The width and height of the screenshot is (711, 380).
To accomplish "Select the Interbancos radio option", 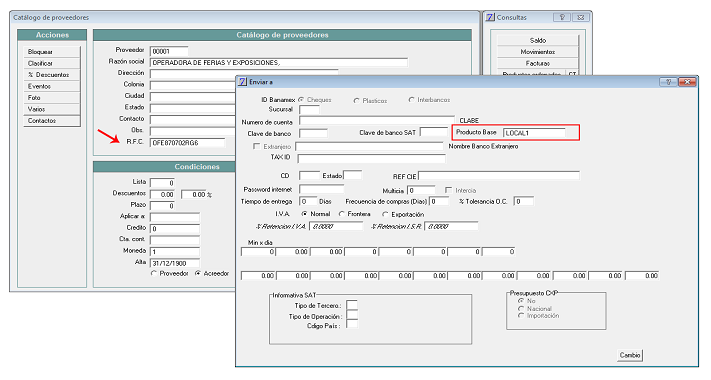I will point(411,99).
